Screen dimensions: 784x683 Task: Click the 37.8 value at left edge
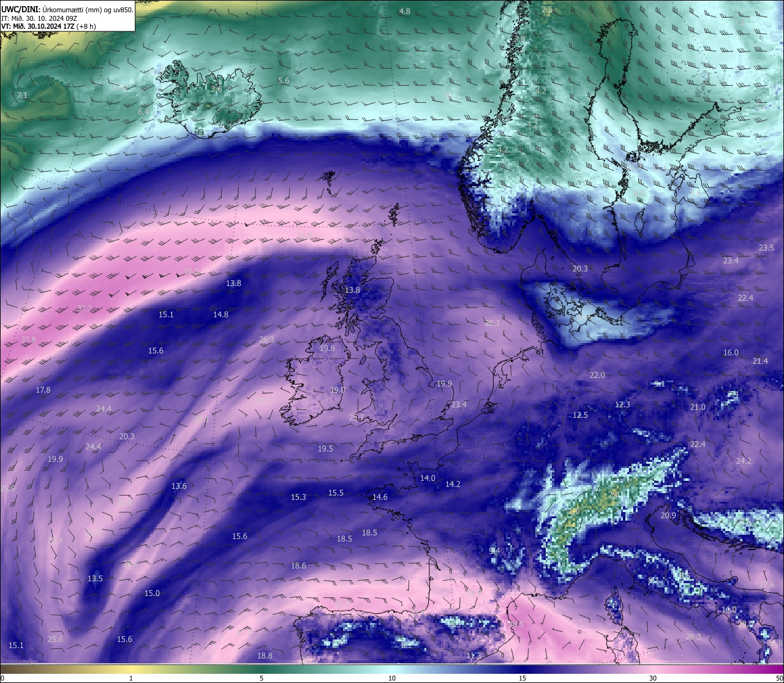(28, 340)
